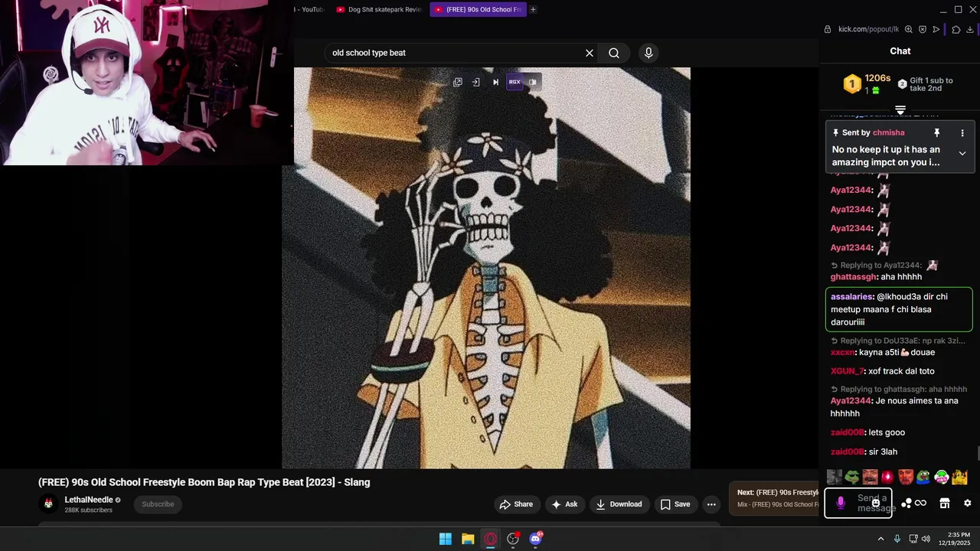Screen dimensions: 980x551
Task: Open Discord from the taskbar
Action: pyautogui.click(x=536, y=539)
